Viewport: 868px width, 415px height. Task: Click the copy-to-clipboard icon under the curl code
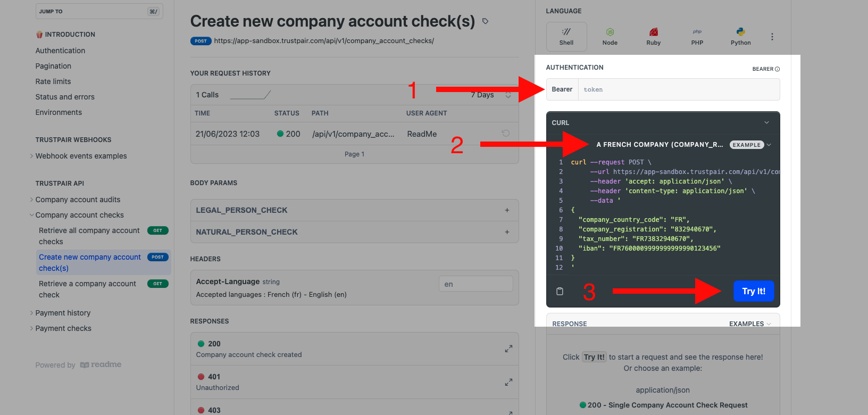click(560, 291)
